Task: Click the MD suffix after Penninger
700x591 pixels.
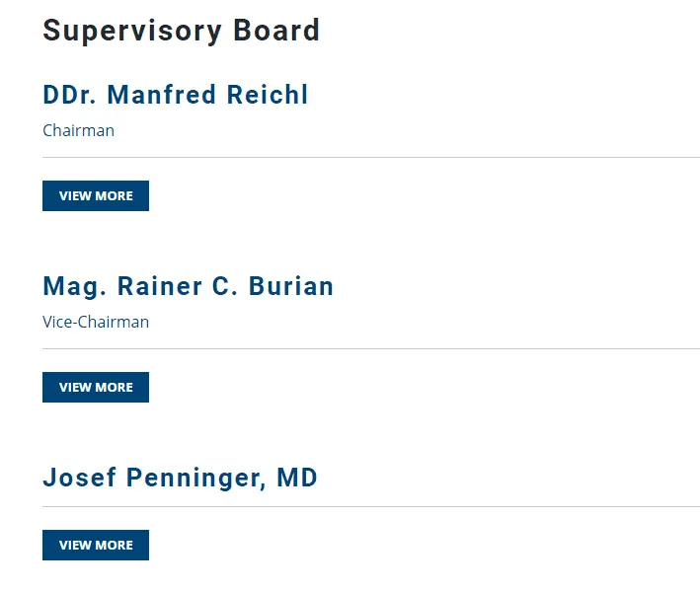Action: click(297, 479)
